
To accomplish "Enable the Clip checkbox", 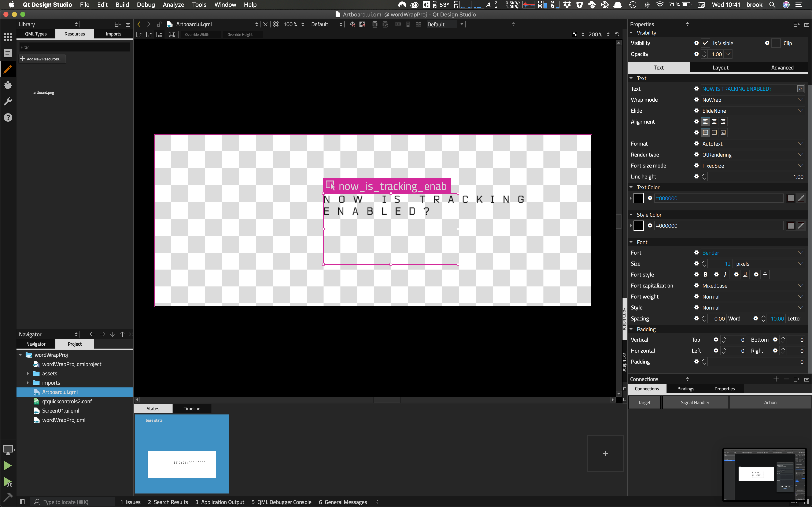I will click(x=776, y=43).
